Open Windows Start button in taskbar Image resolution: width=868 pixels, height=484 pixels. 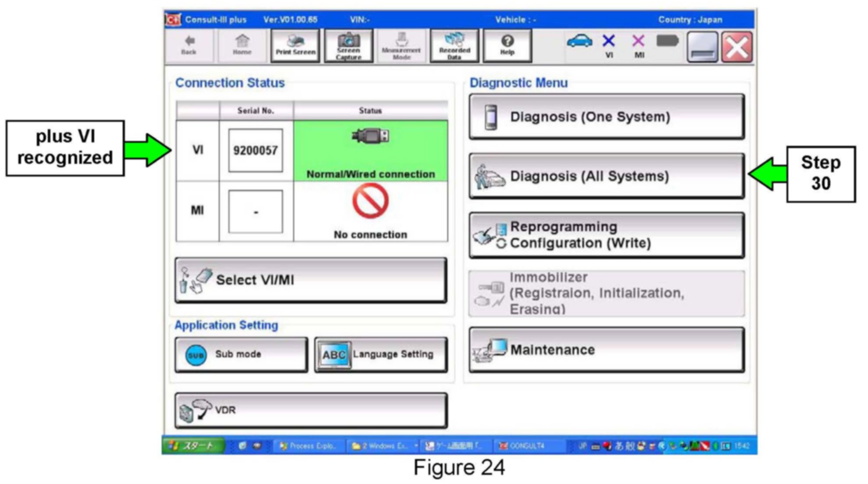(193, 446)
